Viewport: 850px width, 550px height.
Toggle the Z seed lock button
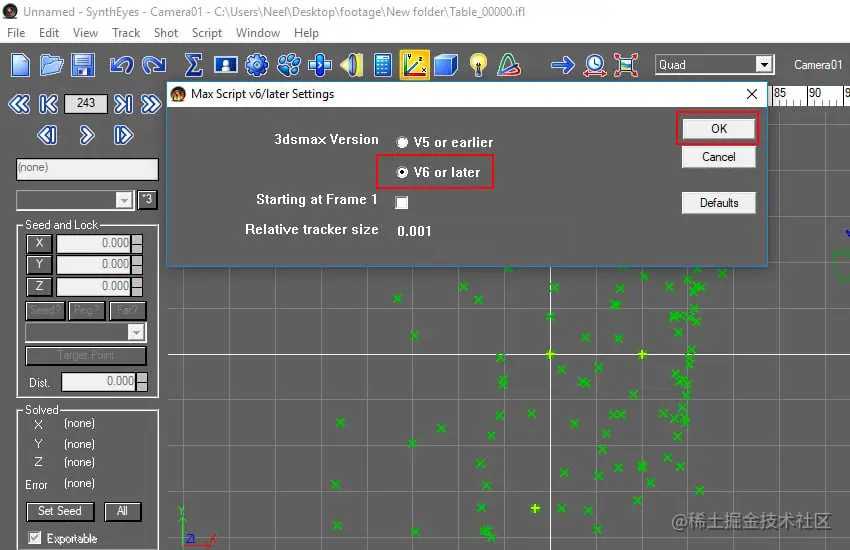(x=39, y=286)
